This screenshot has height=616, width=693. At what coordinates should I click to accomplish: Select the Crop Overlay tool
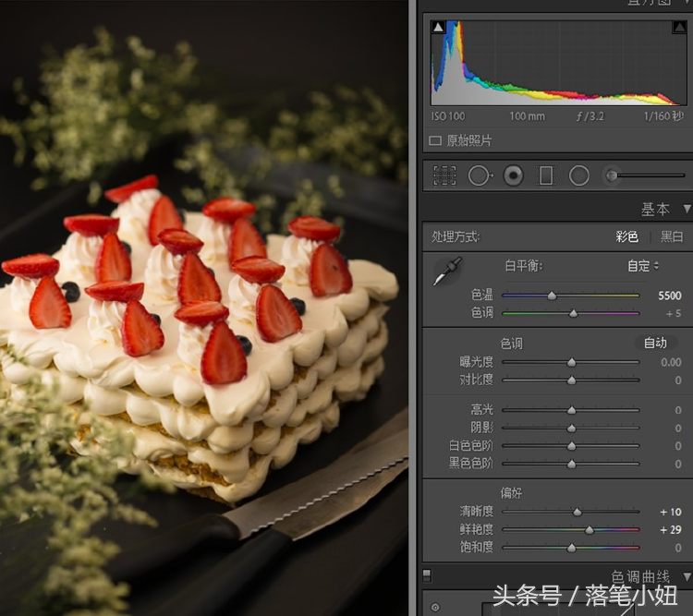pos(444,175)
